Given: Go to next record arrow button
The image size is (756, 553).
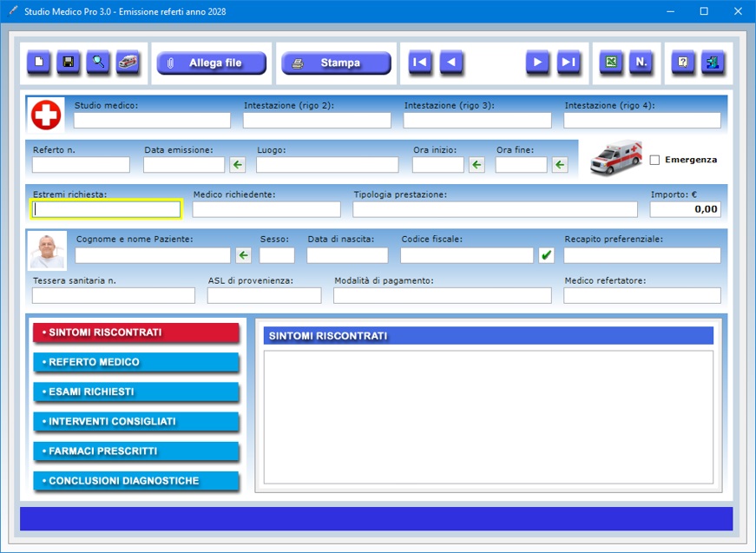Looking at the screenshot, I should [537, 63].
